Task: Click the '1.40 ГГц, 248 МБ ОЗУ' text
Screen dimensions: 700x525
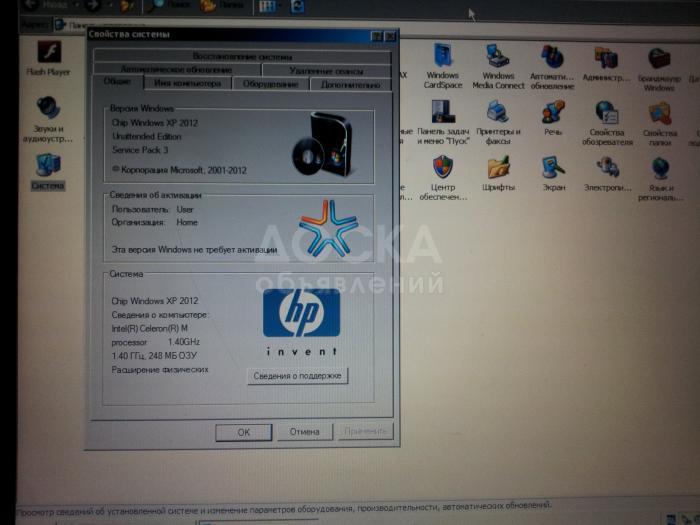Action: [x=154, y=356]
